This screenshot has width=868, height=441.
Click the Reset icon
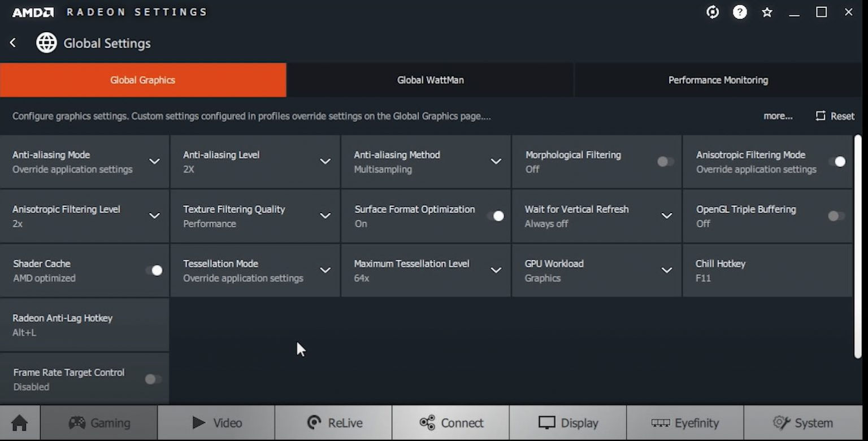[821, 116]
